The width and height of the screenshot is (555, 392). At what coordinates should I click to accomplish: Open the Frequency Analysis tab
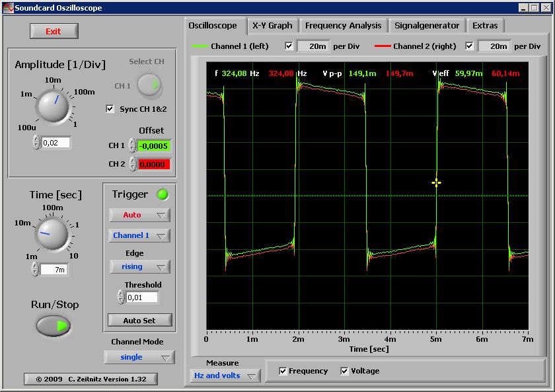(x=344, y=26)
